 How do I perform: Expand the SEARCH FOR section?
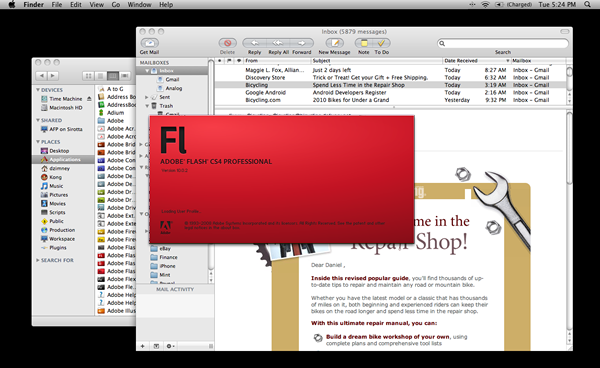click(38, 260)
